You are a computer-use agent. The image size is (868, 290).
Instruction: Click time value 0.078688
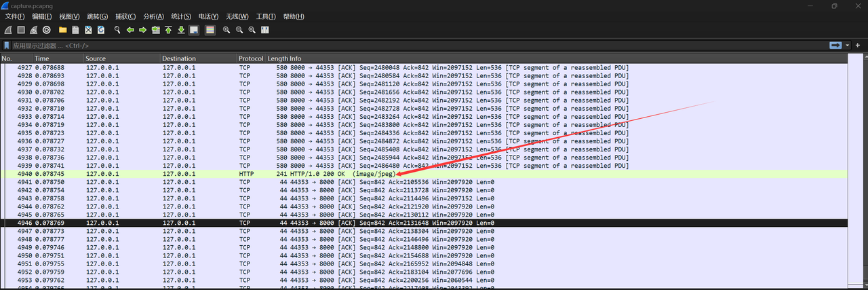(x=50, y=68)
